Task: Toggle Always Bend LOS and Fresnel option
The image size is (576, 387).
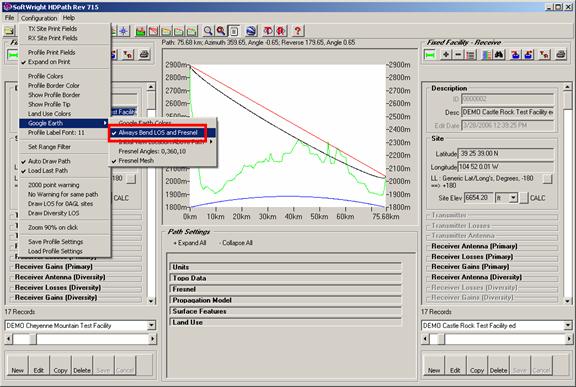Action: pos(158,133)
